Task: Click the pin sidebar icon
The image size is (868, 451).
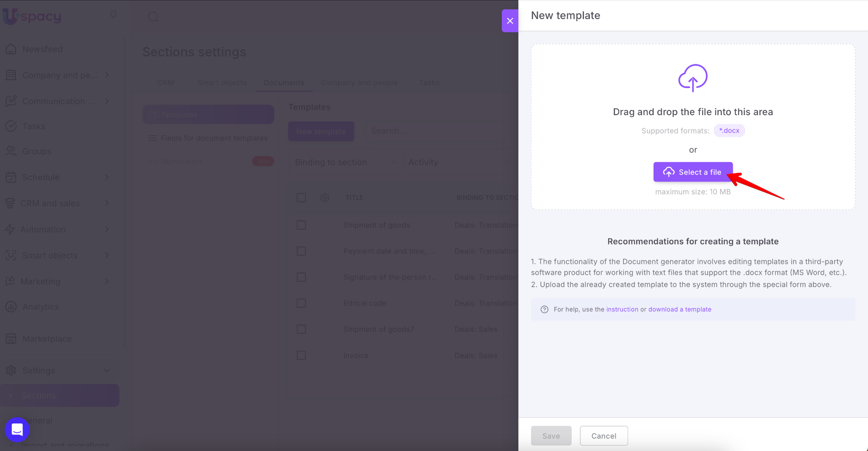Action: (x=113, y=16)
